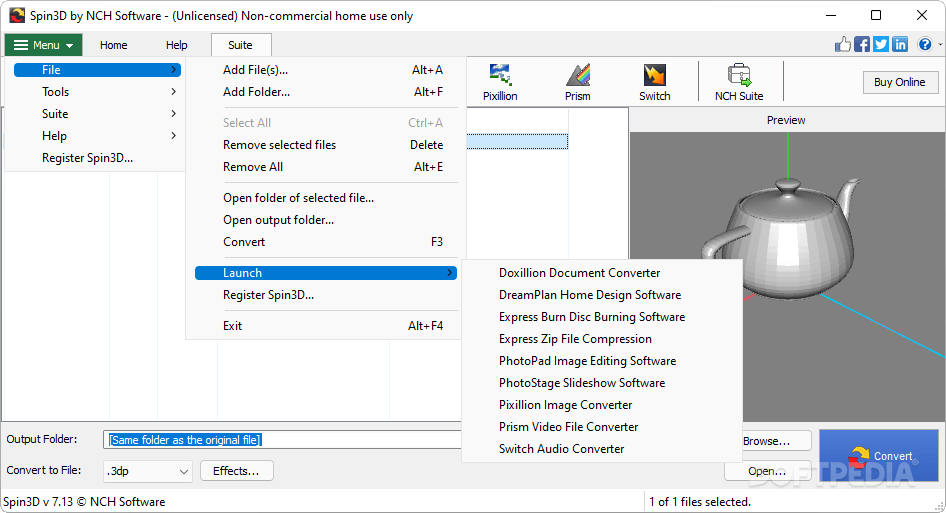The width and height of the screenshot is (946, 513).
Task: Click the thumbs-up like icon
Action: (x=843, y=44)
